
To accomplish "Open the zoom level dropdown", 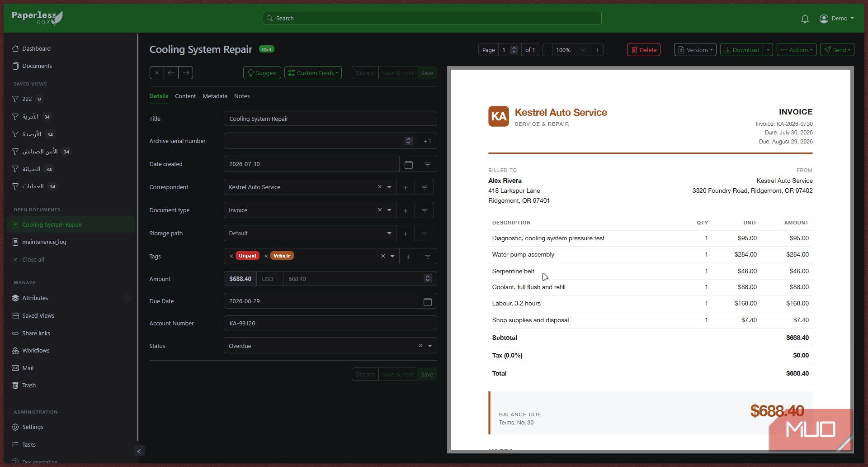I will 571,50.
